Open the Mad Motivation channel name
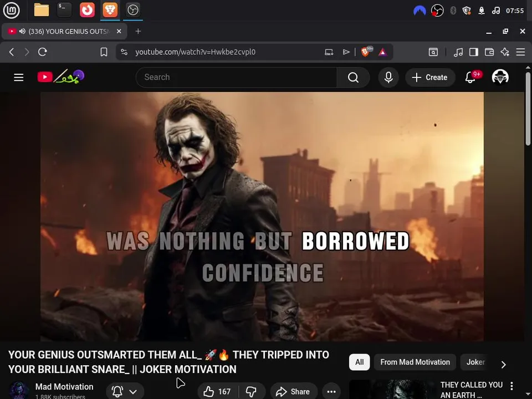 (x=64, y=386)
